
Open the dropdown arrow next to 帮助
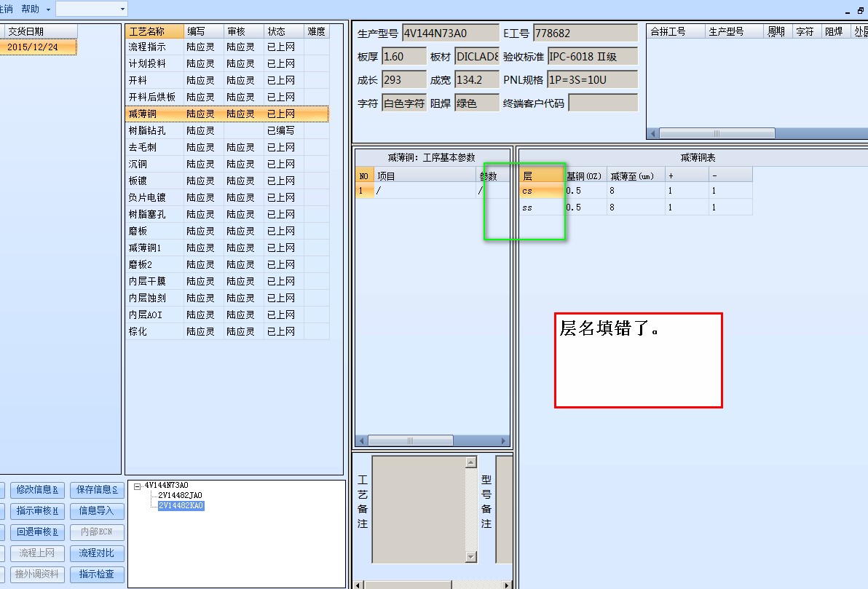tap(48, 9)
